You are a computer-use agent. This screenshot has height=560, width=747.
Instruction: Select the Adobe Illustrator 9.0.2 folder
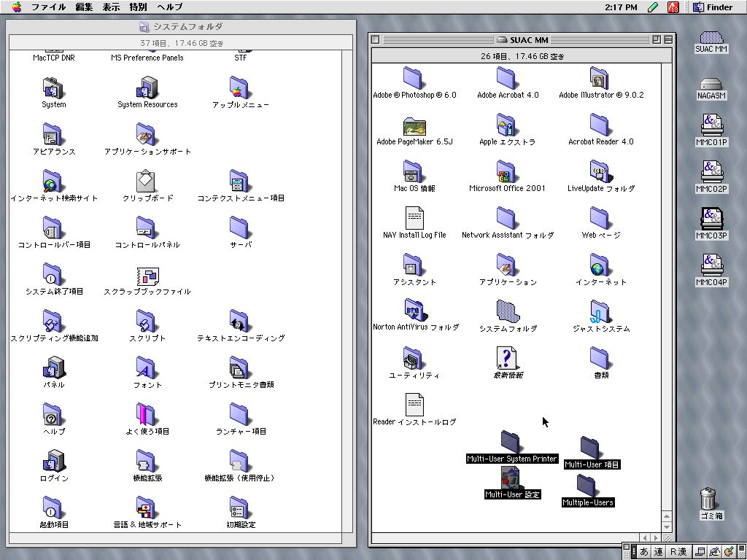pyautogui.click(x=600, y=78)
